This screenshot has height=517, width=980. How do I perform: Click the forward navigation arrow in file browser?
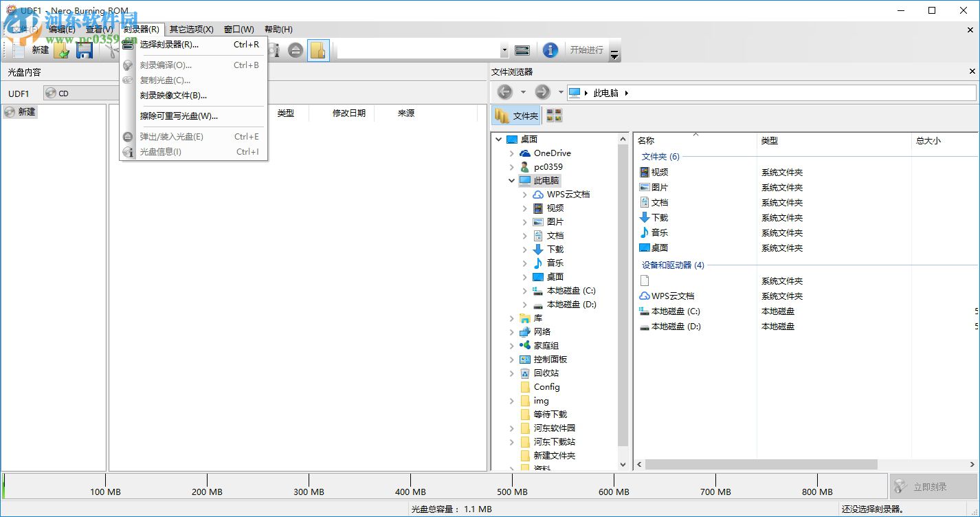(x=542, y=91)
